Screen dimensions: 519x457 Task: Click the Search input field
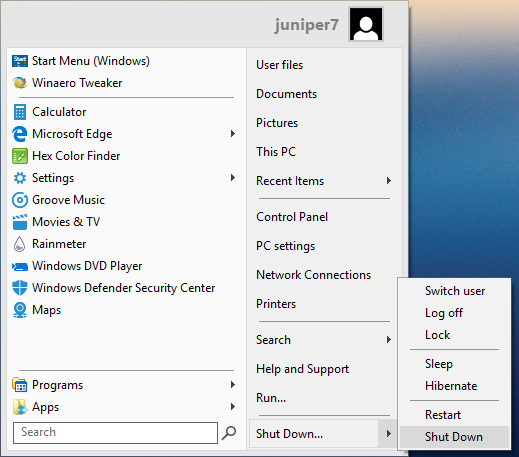tap(115, 433)
